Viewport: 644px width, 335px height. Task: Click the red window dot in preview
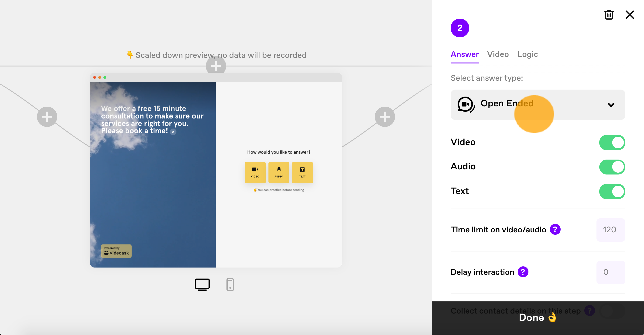(95, 77)
